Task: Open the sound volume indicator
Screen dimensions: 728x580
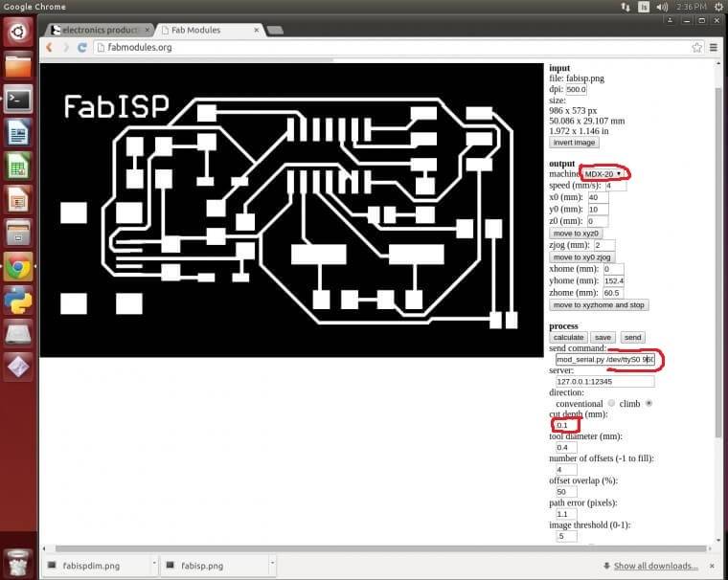Action: [662, 7]
